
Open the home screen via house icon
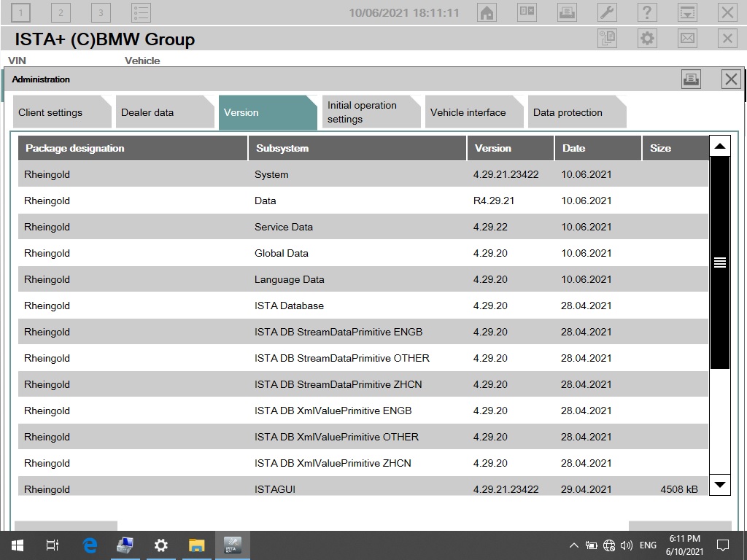coord(487,12)
